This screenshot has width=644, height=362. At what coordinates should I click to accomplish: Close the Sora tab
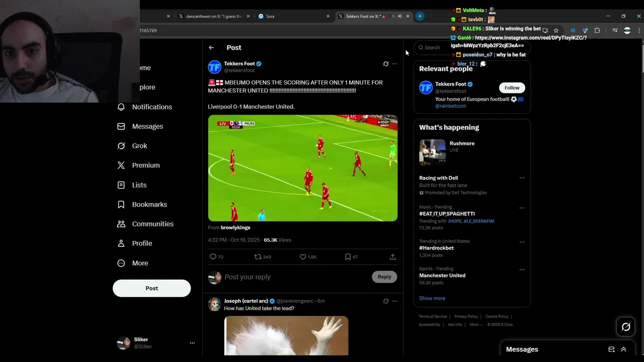point(328,16)
